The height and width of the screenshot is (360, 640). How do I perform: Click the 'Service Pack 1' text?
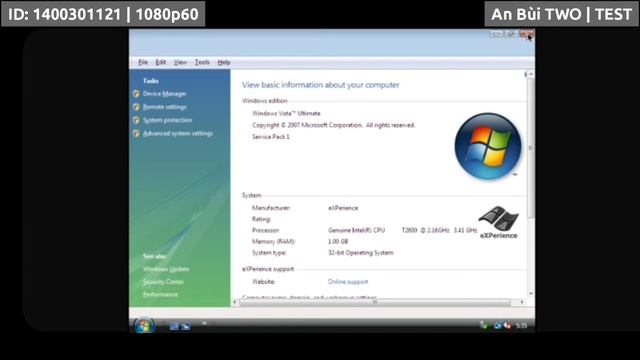(271, 137)
